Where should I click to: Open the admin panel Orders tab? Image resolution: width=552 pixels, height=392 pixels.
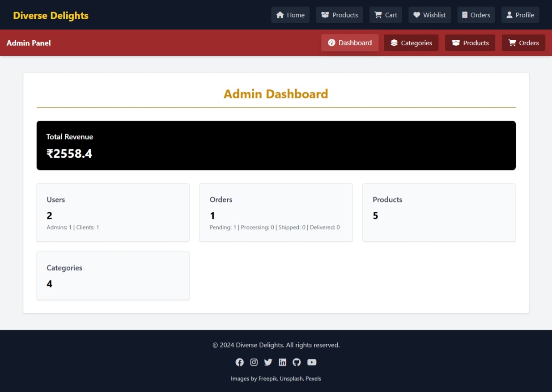point(523,43)
